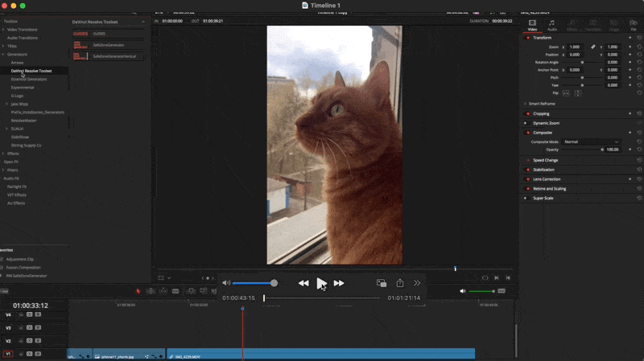Open the player double-chevron more menu
This screenshot has width=644, height=361.
(417, 283)
